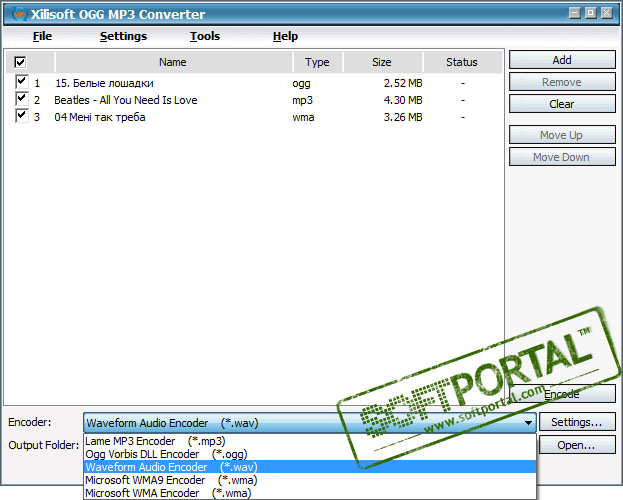Open the Settings menu
623x500 pixels.
click(123, 36)
